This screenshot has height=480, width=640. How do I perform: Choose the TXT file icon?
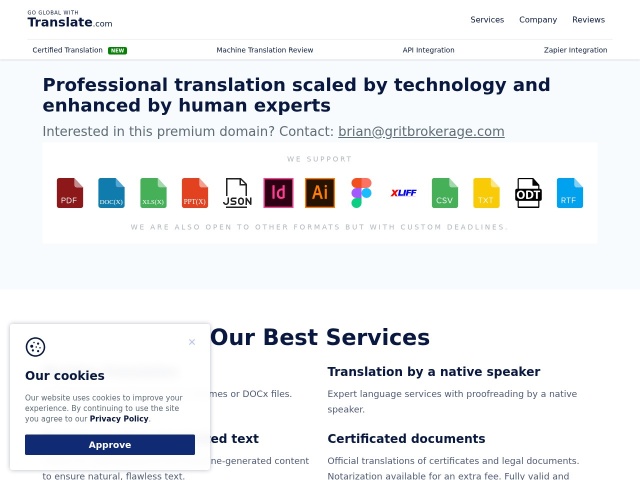click(x=487, y=193)
